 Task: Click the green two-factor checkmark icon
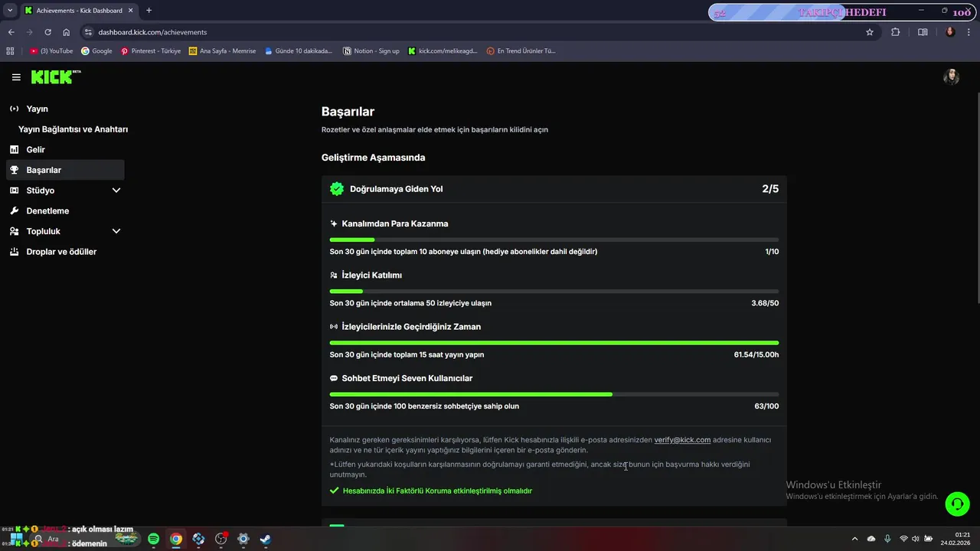click(x=334, y=491)
